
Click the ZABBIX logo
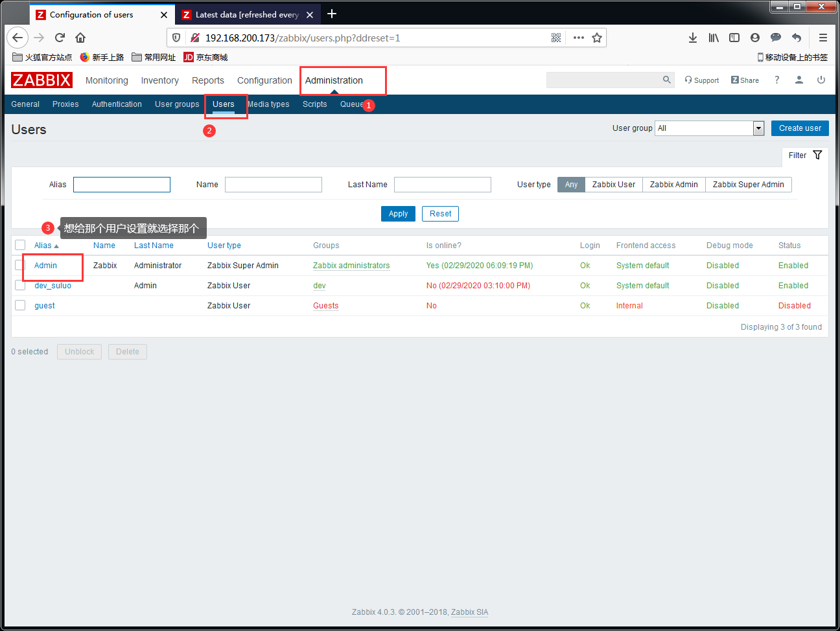click(42, 80)
